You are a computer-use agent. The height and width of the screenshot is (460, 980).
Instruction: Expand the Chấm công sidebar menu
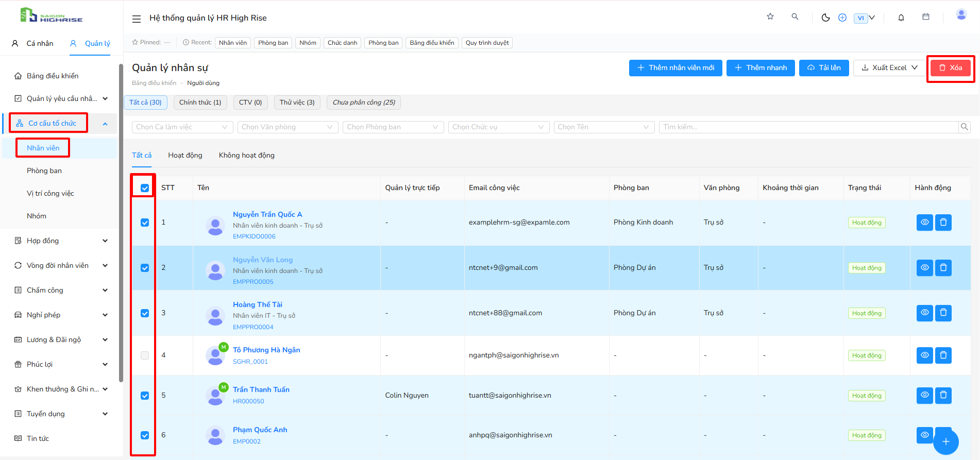point(61,290)
